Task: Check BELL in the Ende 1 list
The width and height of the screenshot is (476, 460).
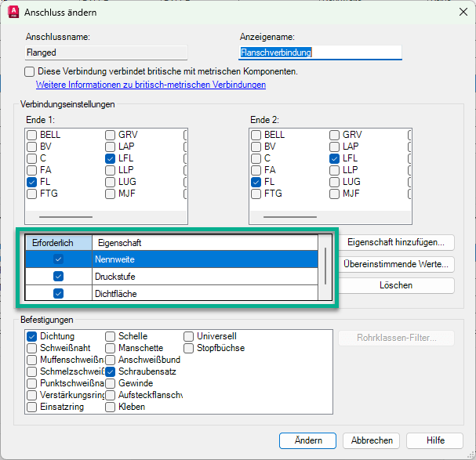Action: (x=32, y=135)
